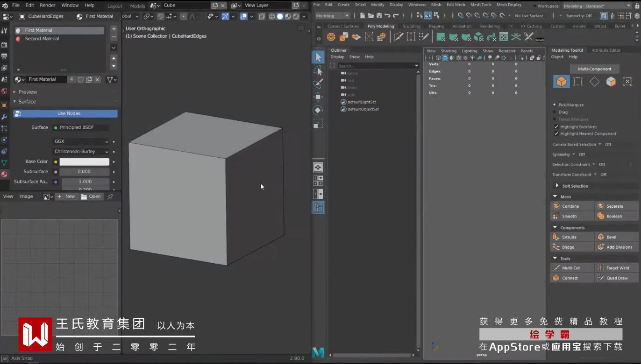
Task: Click Maya single perspective layout icon
Action: (x=318, y=167)
